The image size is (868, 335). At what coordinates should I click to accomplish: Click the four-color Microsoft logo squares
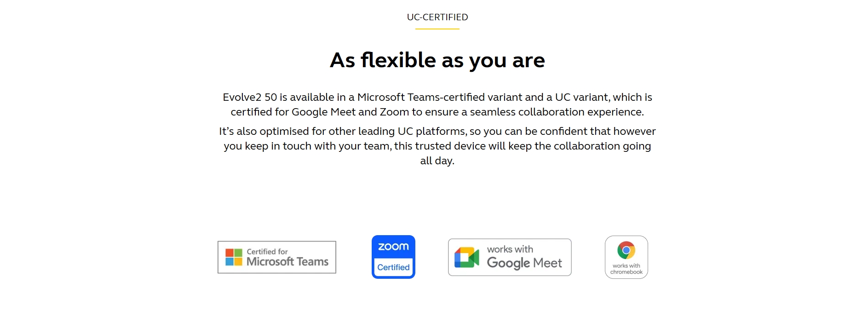click(x=234, y=257)
